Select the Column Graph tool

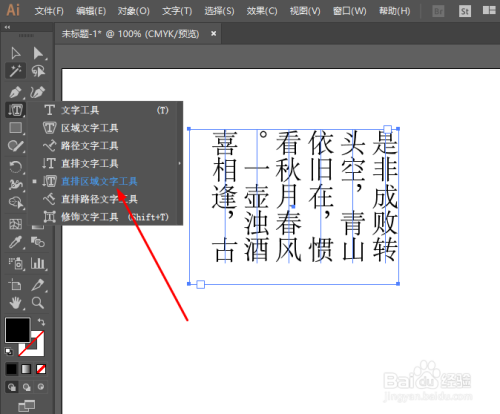tap(38, 263)
